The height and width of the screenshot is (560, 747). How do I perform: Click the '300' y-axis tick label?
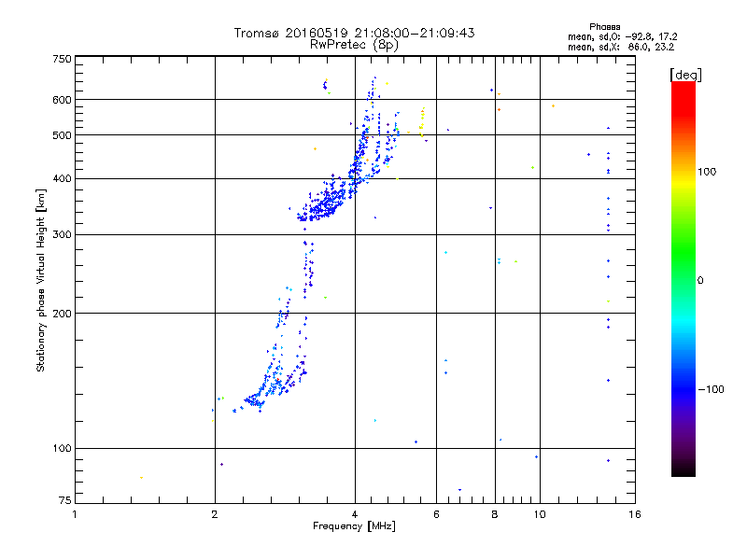(62, 235)
